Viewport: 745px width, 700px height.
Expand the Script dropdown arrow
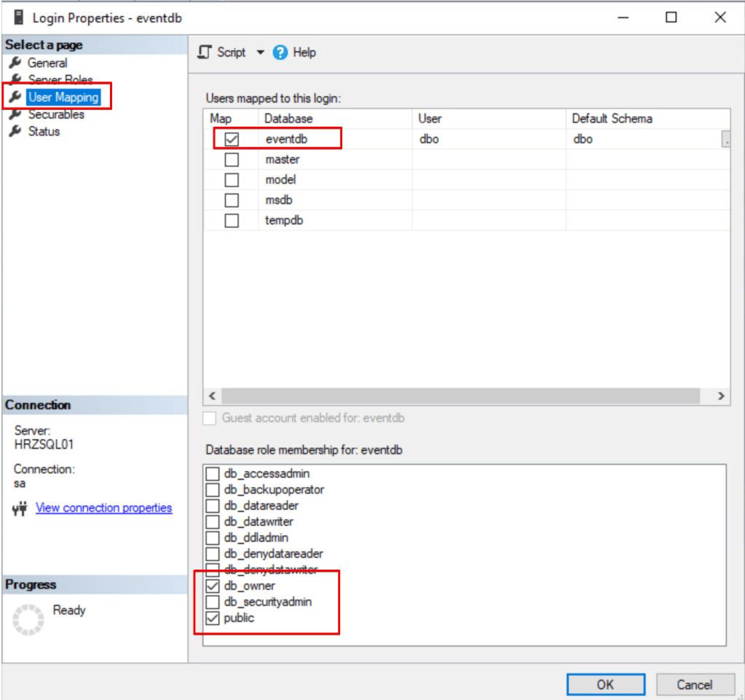point(261,52)
